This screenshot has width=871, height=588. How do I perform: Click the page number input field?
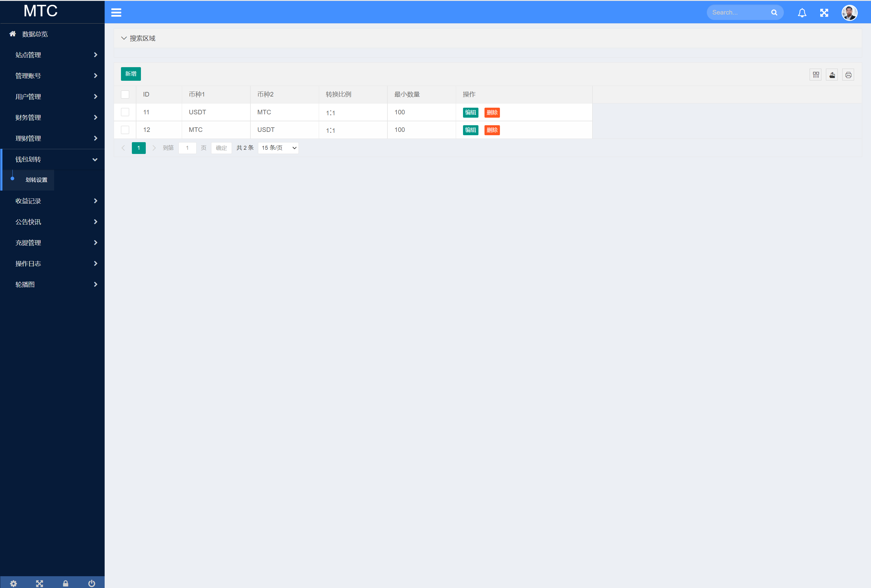(187, 148)
